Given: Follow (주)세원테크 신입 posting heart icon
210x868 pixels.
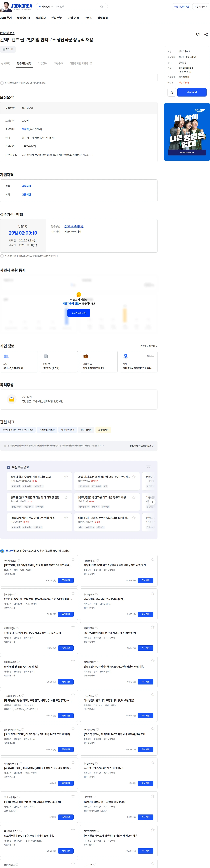Looking at the screenshot, I should (x=97, y=594).
